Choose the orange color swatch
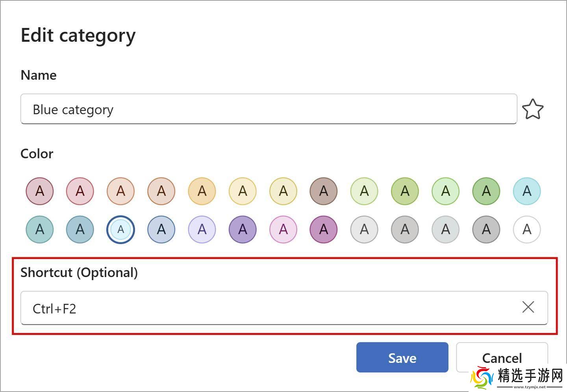The image size is (567, 392). [202, 191]
